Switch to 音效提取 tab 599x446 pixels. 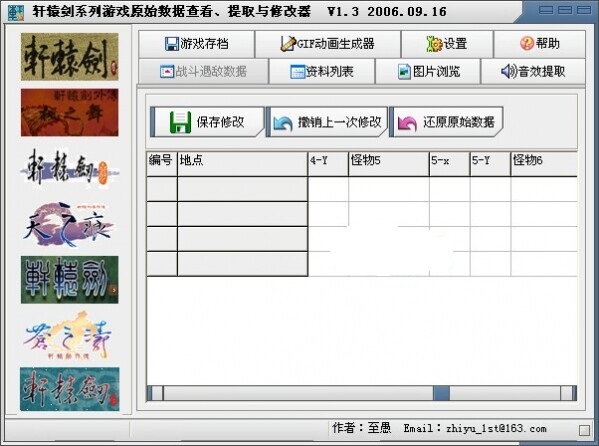click(x=533, y=71)
